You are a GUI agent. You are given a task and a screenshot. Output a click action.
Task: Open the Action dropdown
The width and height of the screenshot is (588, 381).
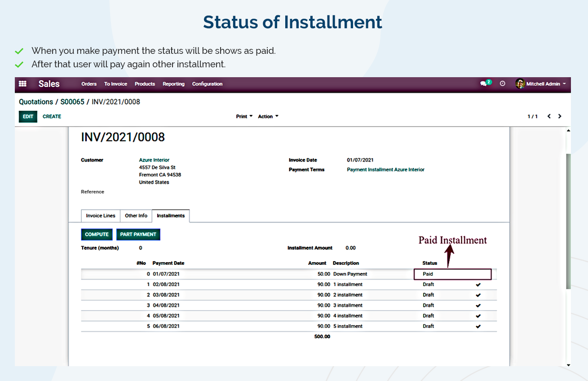pyautogui.click(x=268, y=116)
